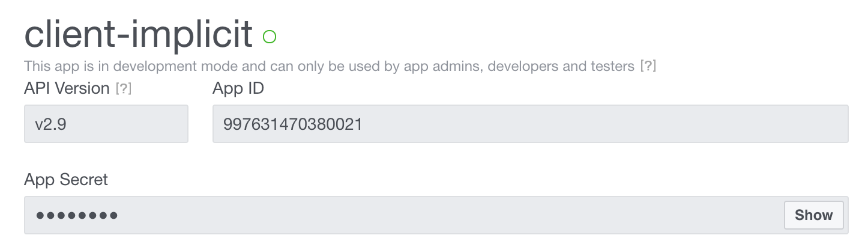Select the API Version v2.9 field

click(106, 124)
